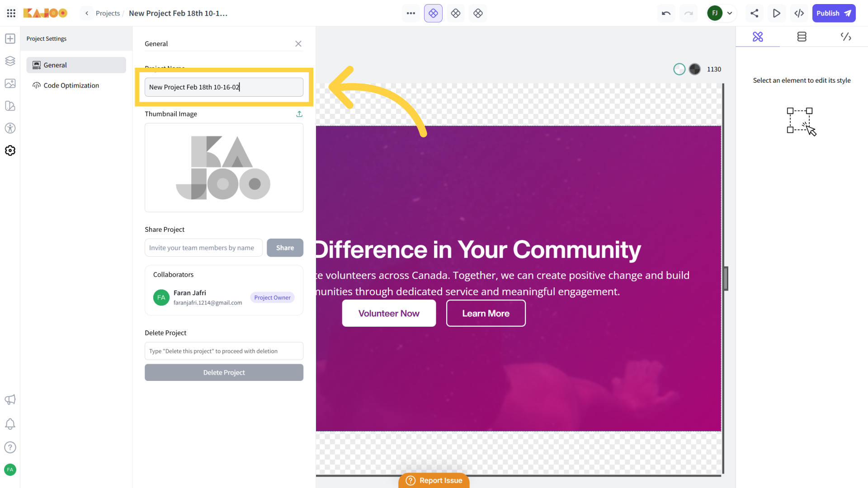Image resolution: width=868 pixels, height=488 pixels.
Task: Open the code view icon
Action: coord(799,13)
